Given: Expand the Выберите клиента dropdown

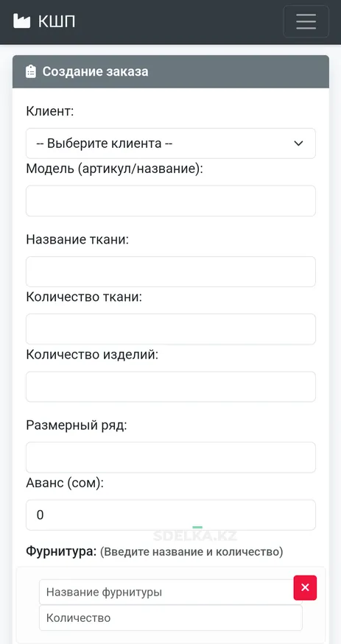Looking at the screenshot, I should [171, 144].
